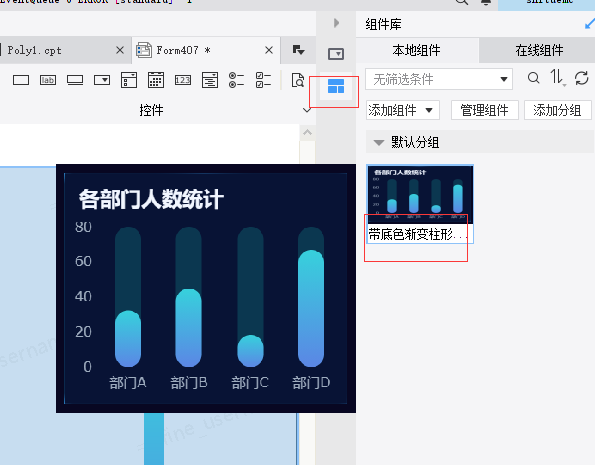This screenshot has width=595, height=465.
Task: Select the number field widget icon
Action: [183, 80]
